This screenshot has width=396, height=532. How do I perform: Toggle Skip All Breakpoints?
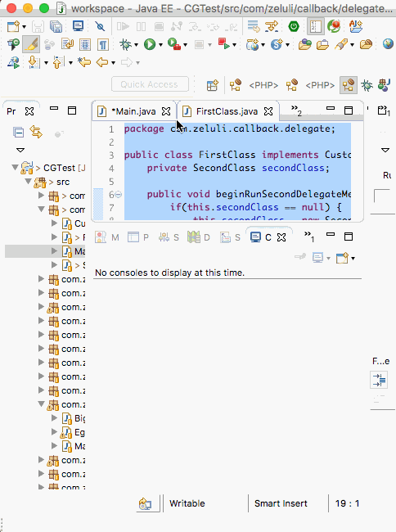(x=100, y=26)
